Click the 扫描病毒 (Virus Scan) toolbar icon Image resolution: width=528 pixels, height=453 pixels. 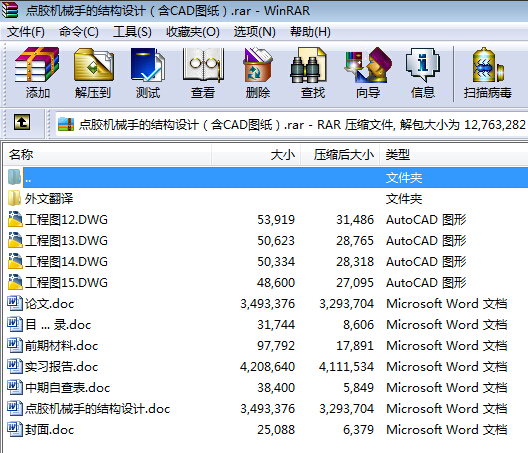tap(488, 65)
